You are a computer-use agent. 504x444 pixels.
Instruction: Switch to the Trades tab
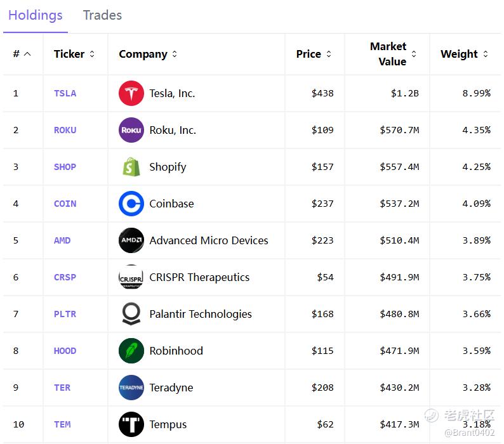click(x=102, y=15)
